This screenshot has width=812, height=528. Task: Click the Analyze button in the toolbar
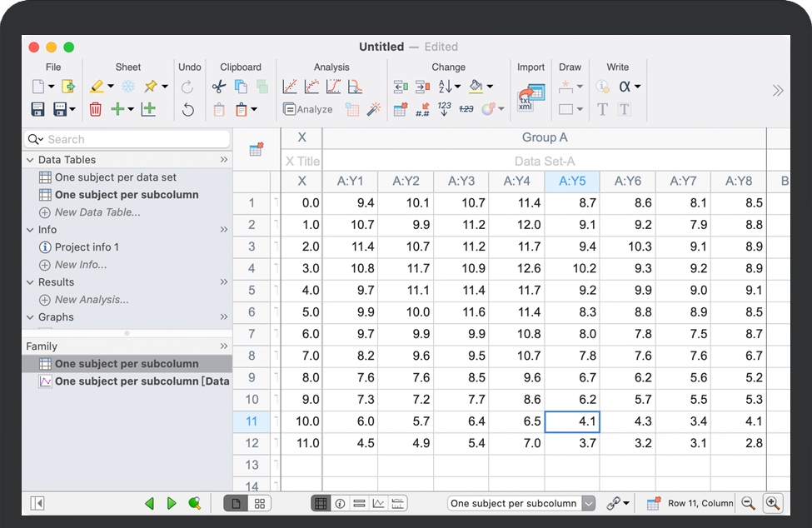click(x=308, y=109)
